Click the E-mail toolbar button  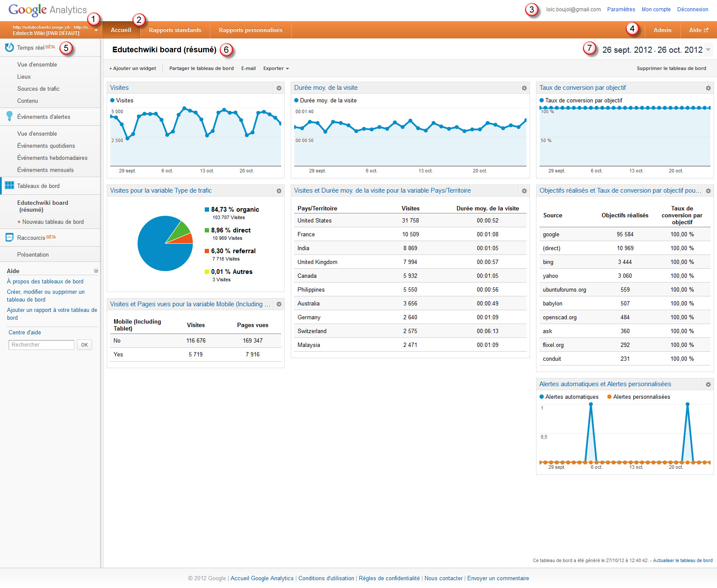(x=248, y=68)
